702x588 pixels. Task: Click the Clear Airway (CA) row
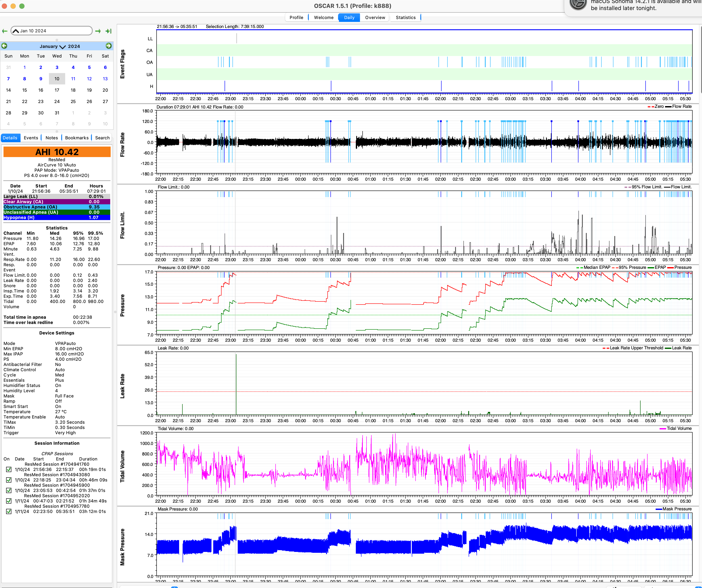(57, 202)
